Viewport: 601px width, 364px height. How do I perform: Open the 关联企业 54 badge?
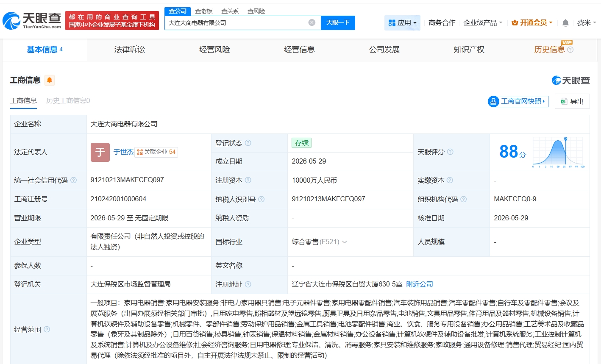click(156, 152)
